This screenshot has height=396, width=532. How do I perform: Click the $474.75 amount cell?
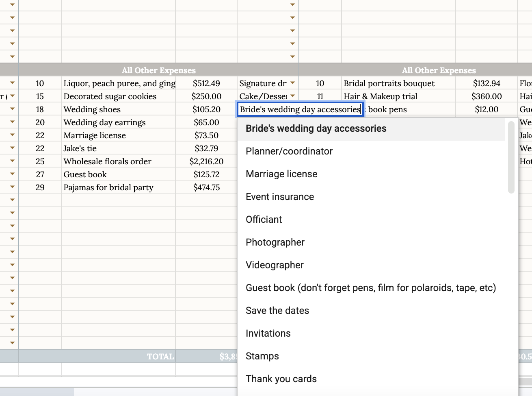click(x=206, y=187)
